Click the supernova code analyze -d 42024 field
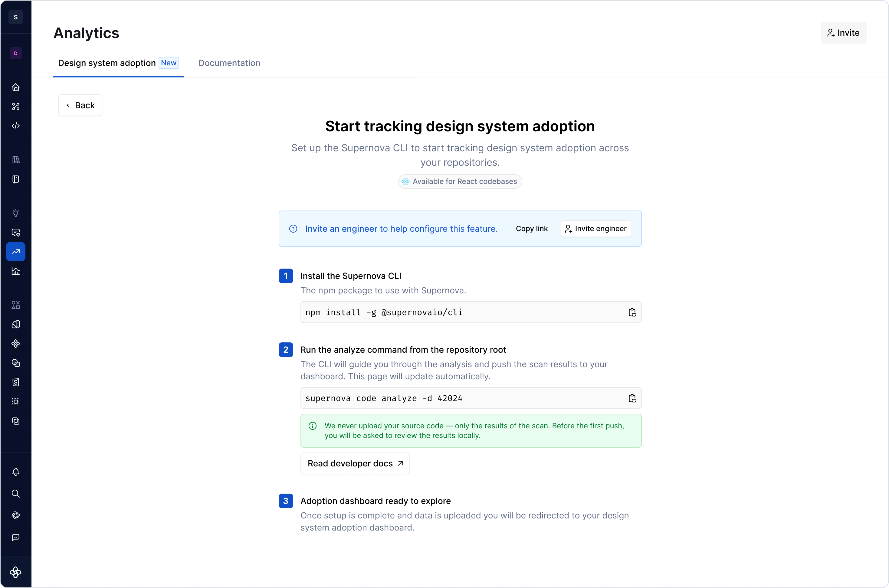 (x=471, y=398)
